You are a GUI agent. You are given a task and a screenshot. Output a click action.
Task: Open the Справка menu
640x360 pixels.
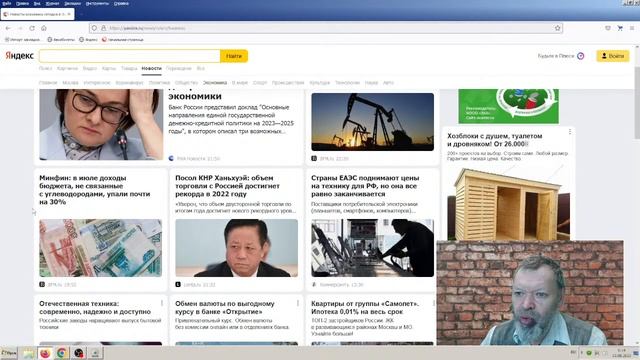point(121,3)
